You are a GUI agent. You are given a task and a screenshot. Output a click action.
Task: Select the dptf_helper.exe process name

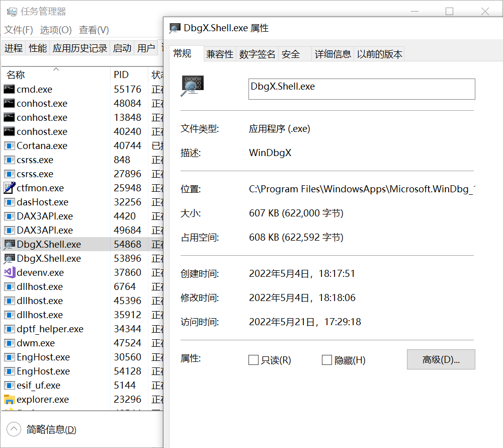coord(50,329)
